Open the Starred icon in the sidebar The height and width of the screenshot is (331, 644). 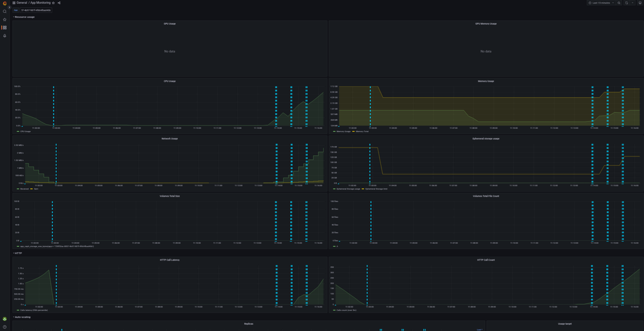tap(5, 19)
